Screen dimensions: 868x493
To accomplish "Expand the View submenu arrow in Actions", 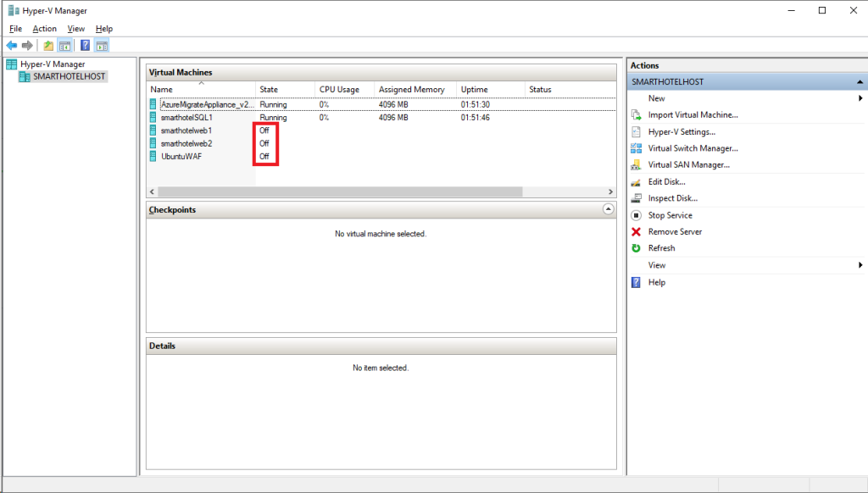I will click(860, 265).
